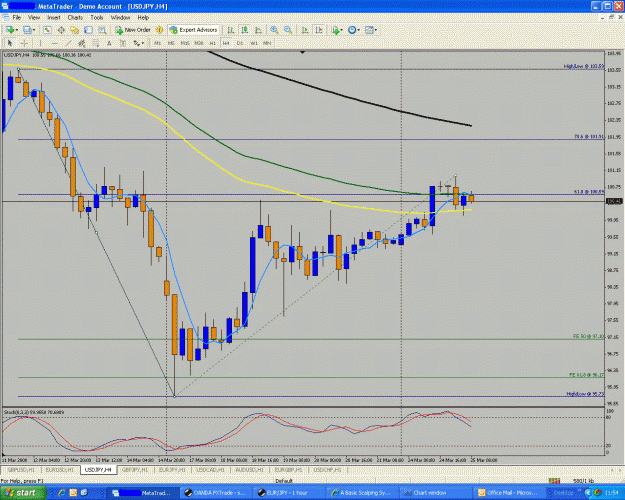
Task: Expand the Templates dropdown arrow
Action: pos(376,30)
